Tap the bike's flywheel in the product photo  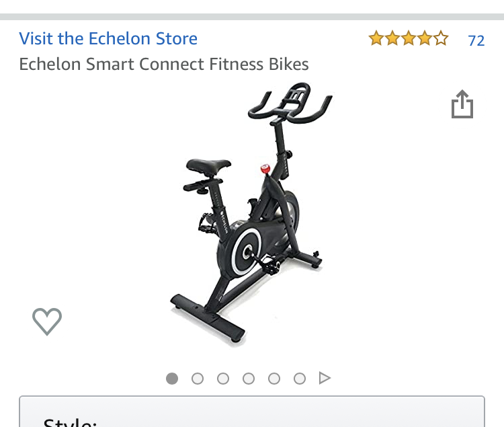pyautogui.click(x=247, y=251)
